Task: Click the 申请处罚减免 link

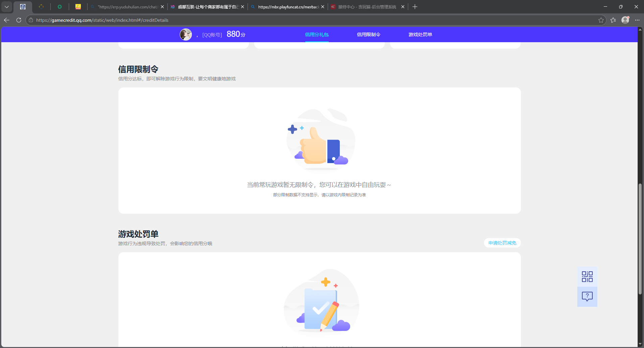Action: click(x=502, y=243)
